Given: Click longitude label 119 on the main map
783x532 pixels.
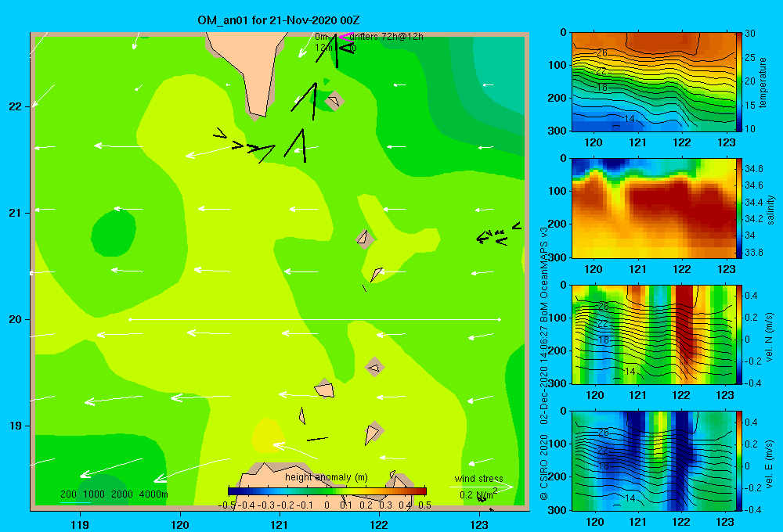Looking at the screenshot, I should 80,524.
